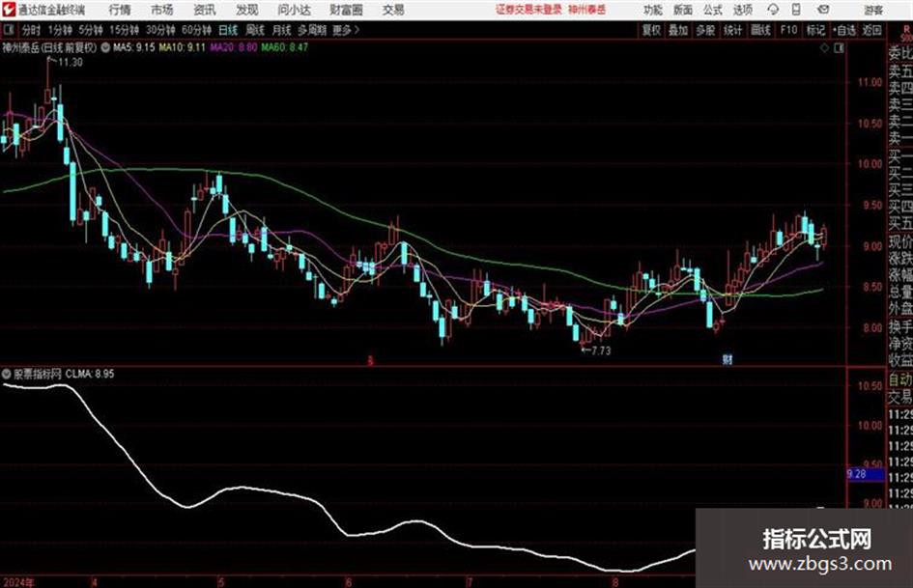The height and width of the screenshot is (588, 913).
Task: Activate the 画线 drawing tool
Action: pyautogui.click(x=760, y=30)
